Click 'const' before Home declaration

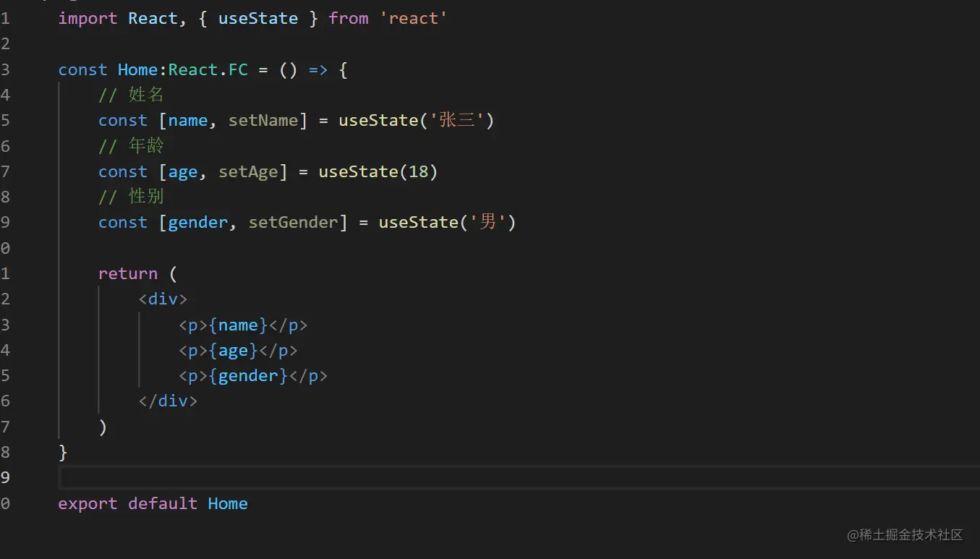click(x=82, y=69)
